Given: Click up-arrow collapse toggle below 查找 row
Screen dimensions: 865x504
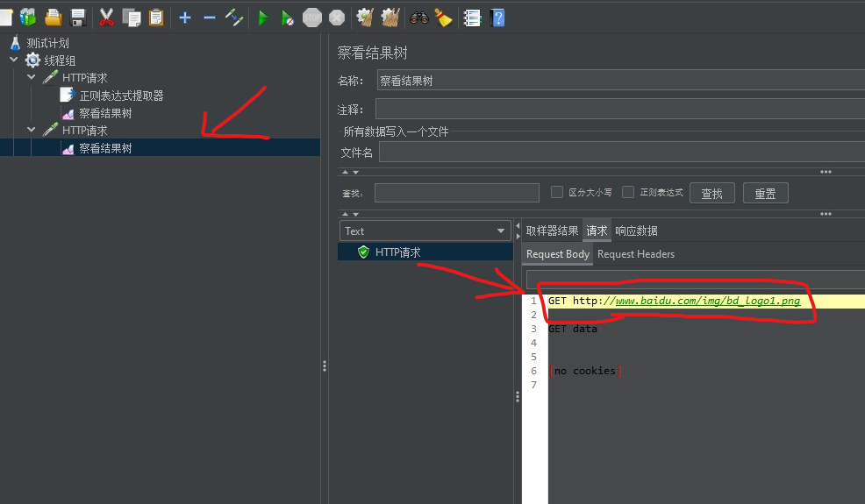Looking at the screenshot, I should click(346, 214).
